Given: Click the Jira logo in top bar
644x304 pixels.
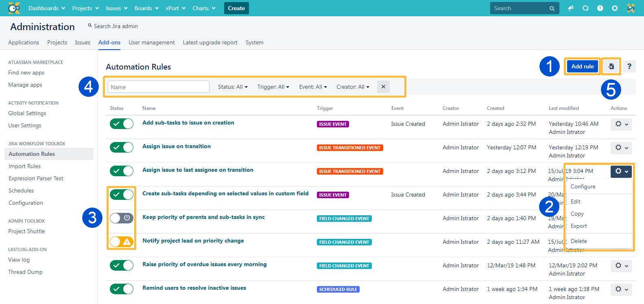Looking at the screenshot, I should tap(14, 8).
